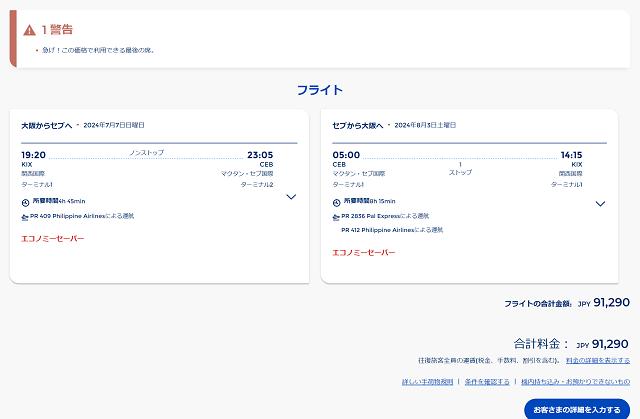Expand Cebu to Osaka flight details chevron
Image resolution: width=640 pixels, height=419 pixels.
pyautogui.click(x=600, y=204)
